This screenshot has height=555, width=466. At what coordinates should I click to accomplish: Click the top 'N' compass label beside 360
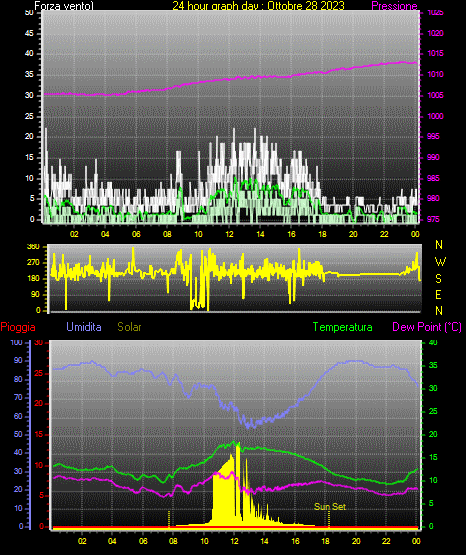click(439, 245)
